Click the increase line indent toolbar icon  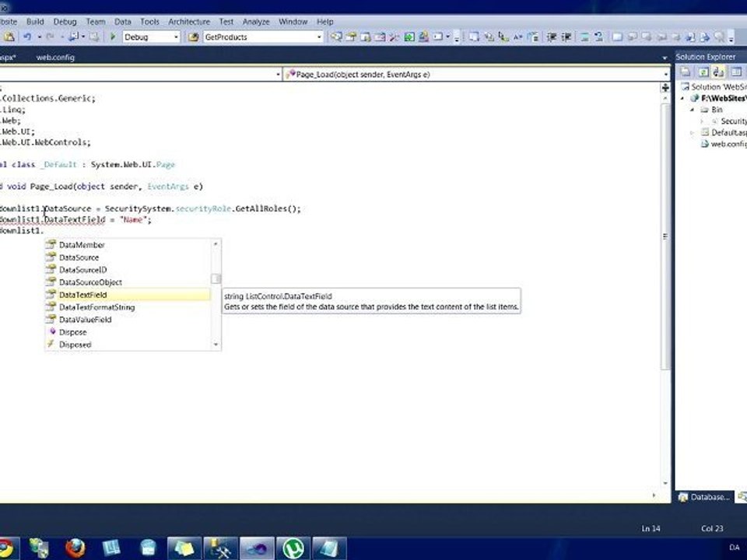coord(566,37)
